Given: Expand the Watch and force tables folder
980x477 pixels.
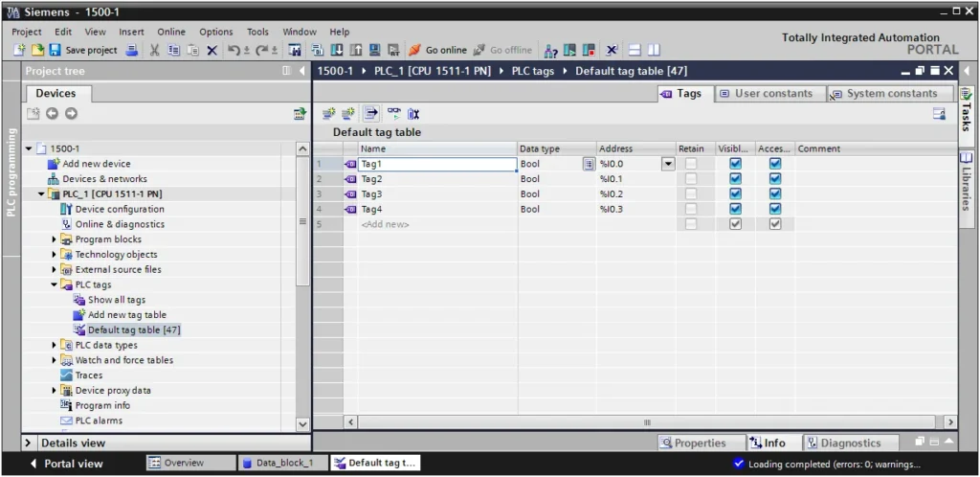Looking at the screenshot, I should pyautogui.click(x=55, y=360).
